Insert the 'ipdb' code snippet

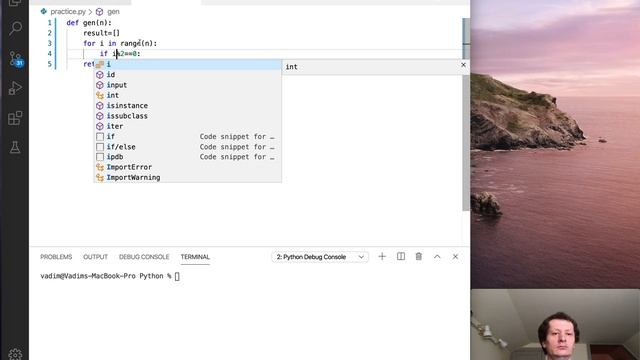coord(188,157)
